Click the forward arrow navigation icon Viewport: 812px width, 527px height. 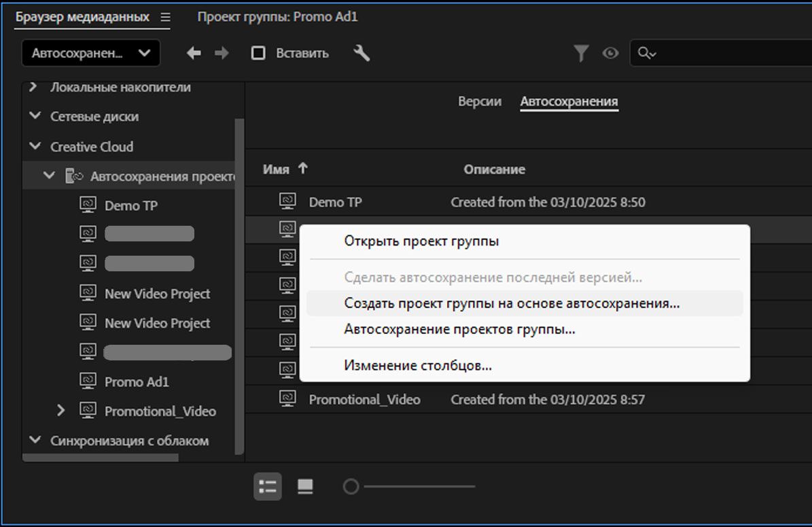[x=222, y=53]
